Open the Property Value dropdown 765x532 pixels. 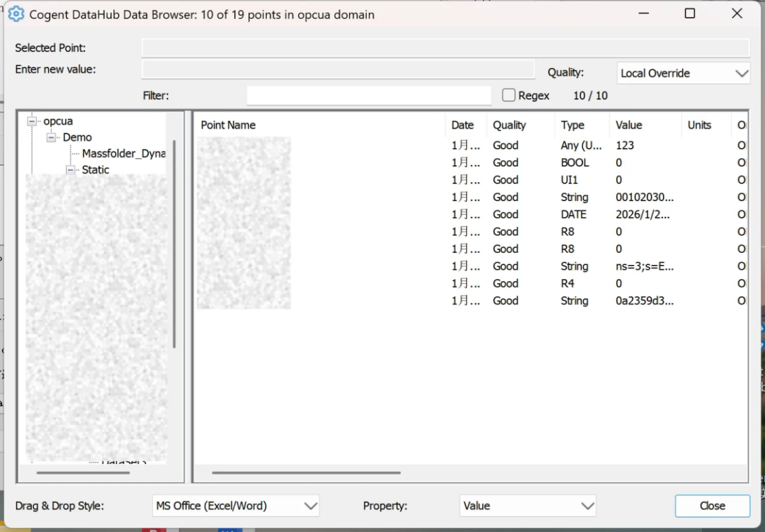click(527, 506)
